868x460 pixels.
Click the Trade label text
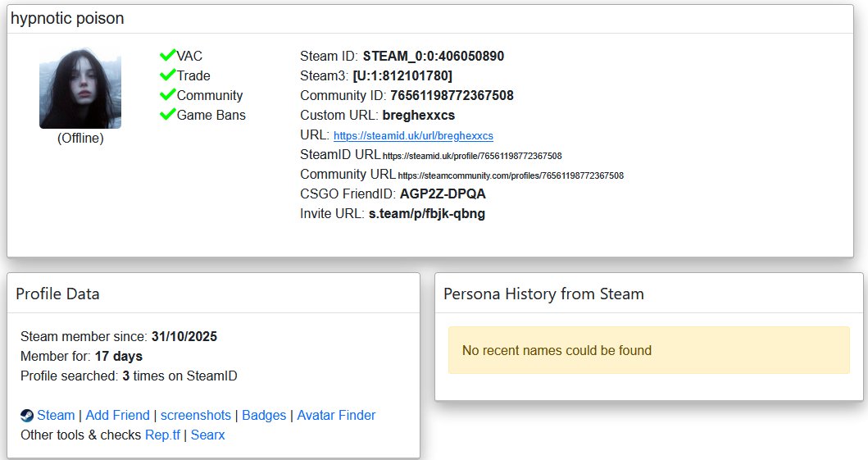pyautogui.click(x=193, y=75)
